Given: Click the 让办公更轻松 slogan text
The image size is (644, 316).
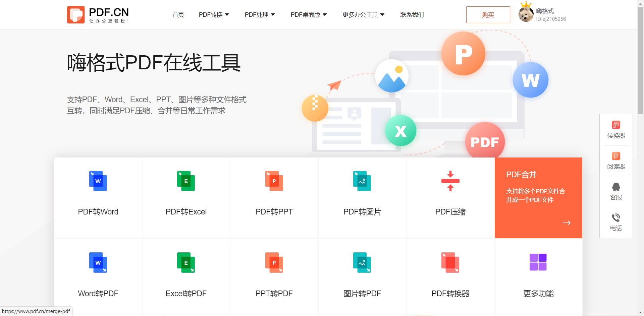Looking at the screenshot, I should click(109, 21).
